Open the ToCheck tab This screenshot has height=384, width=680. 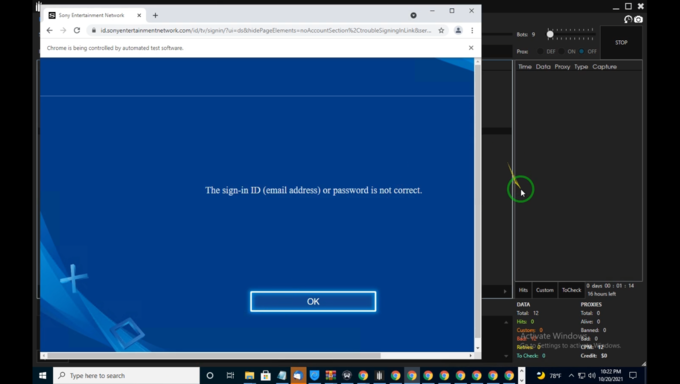tap(571, 290)
